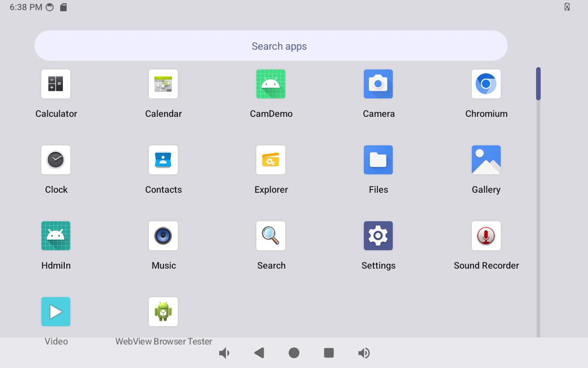Launch the Chromium browser
This screenshot has height=368, width=588.
[486, 84]
